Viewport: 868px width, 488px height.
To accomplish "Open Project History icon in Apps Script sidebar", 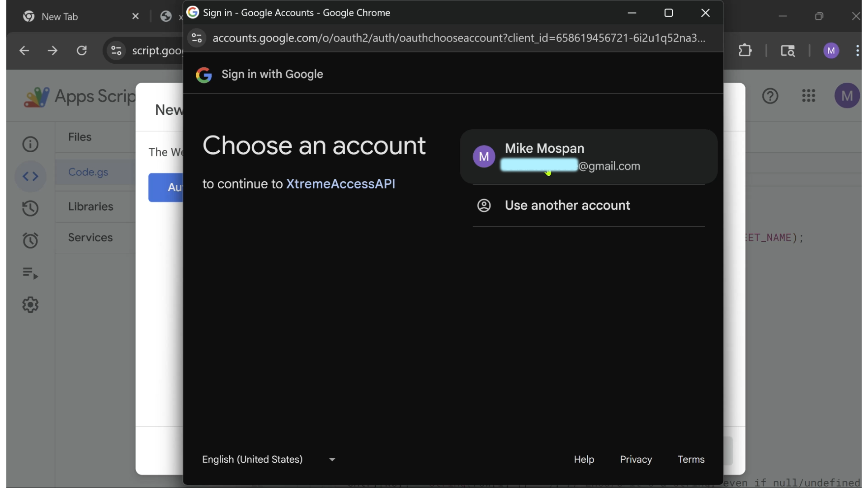I will (x=30, y=208).
